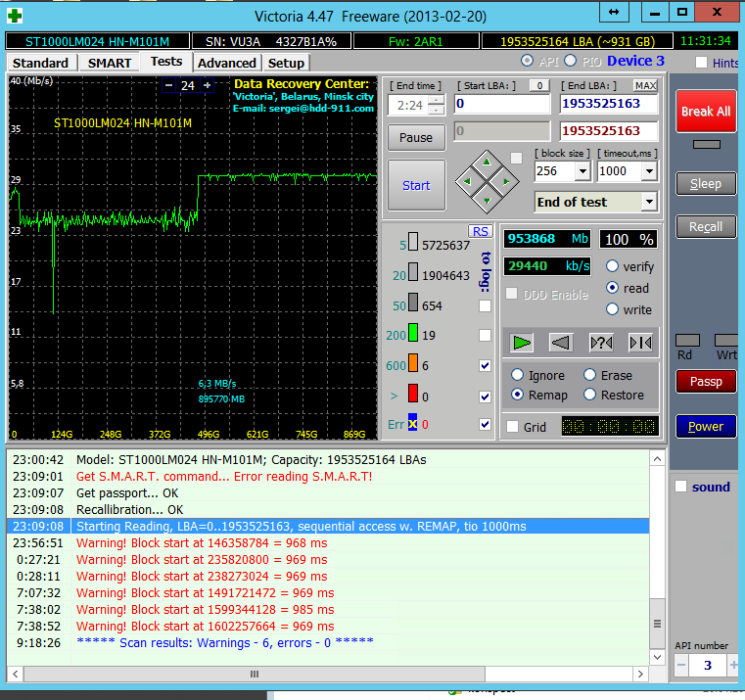Click log scrollbar down arrow
Viewport: 745px width, 700px height.
pos(657,657)
